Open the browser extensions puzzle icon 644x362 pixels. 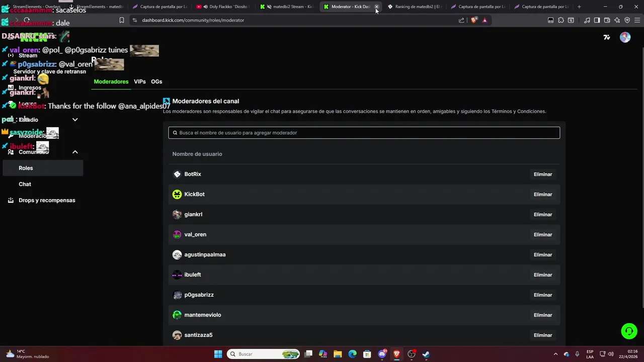tap(561, 20)
